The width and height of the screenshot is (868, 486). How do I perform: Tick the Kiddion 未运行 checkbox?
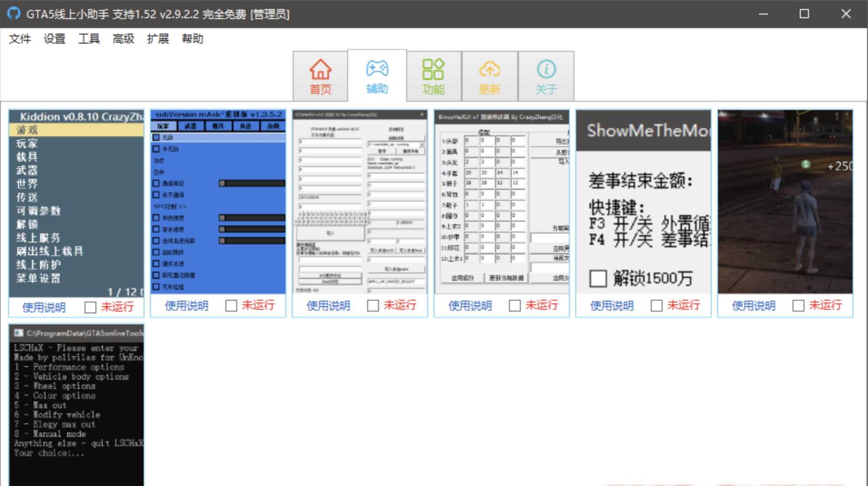tap(90, 307)
